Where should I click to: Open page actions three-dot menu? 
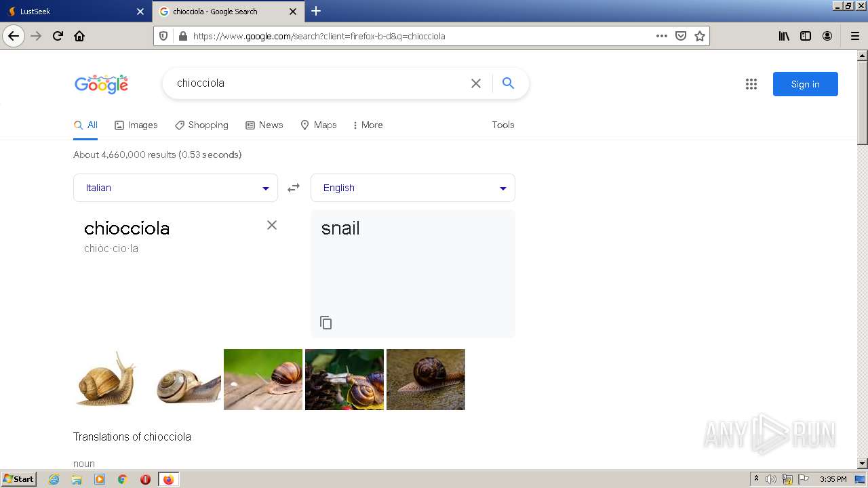pos(662,36)
